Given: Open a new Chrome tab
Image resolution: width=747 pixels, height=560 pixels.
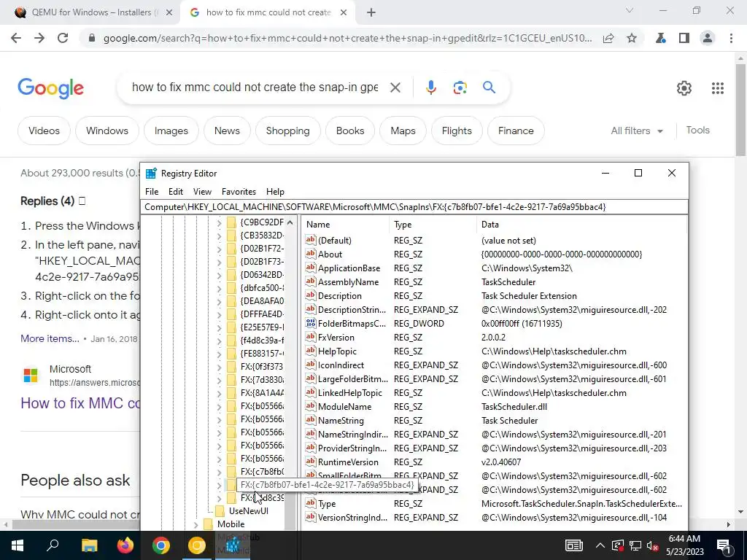Looking at the screenshot, I should tap(371, 12).
